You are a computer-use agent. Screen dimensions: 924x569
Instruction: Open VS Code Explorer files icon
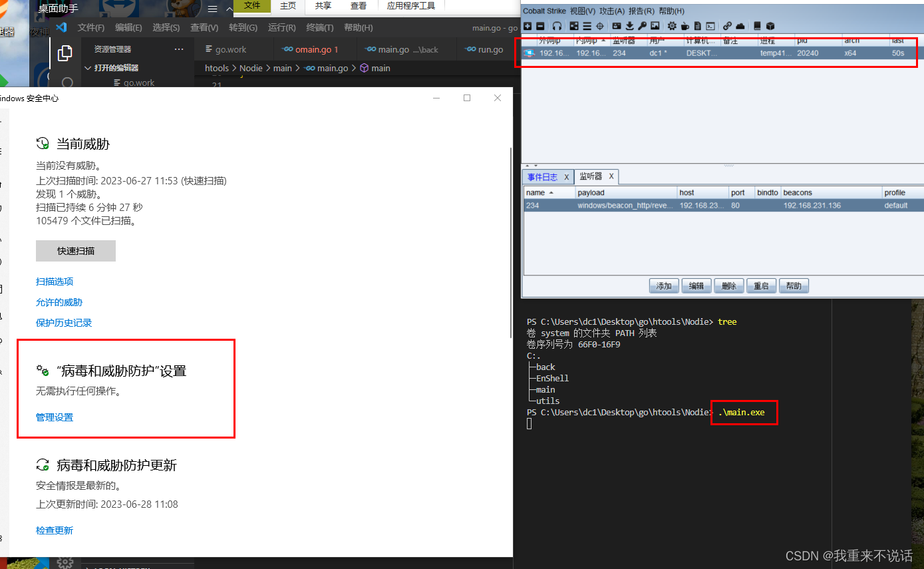click(65, 53)
